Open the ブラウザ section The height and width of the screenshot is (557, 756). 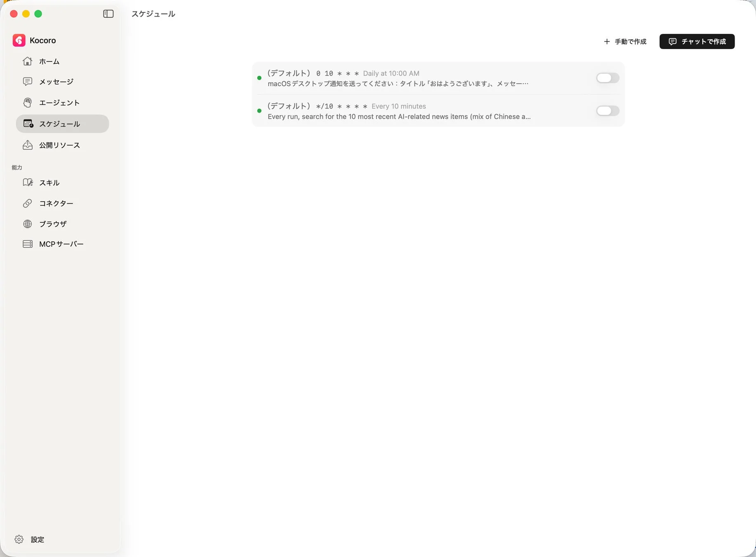pyautogui.click(x=62, y=224)
